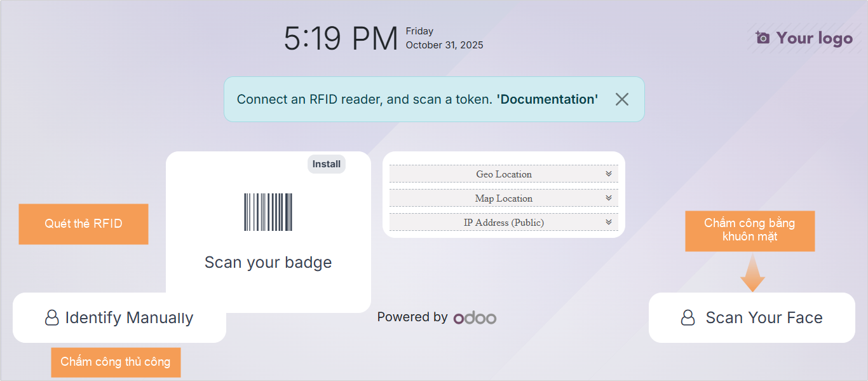The image size is (868, 381).
Task: Click the Your logo placeholder text
Action: (814, 38)
